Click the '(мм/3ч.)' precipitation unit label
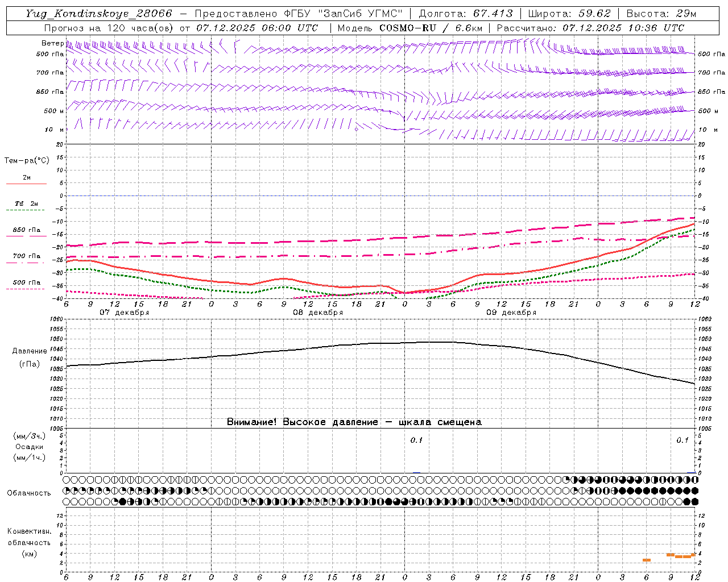This screenshot has height=582, width=728. (x=29, y=436)
